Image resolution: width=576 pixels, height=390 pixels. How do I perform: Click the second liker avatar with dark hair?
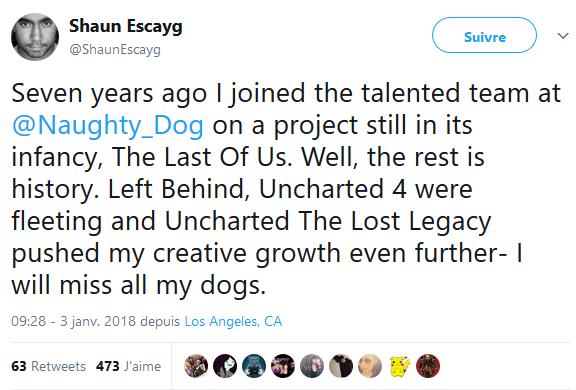click(225, 366)
